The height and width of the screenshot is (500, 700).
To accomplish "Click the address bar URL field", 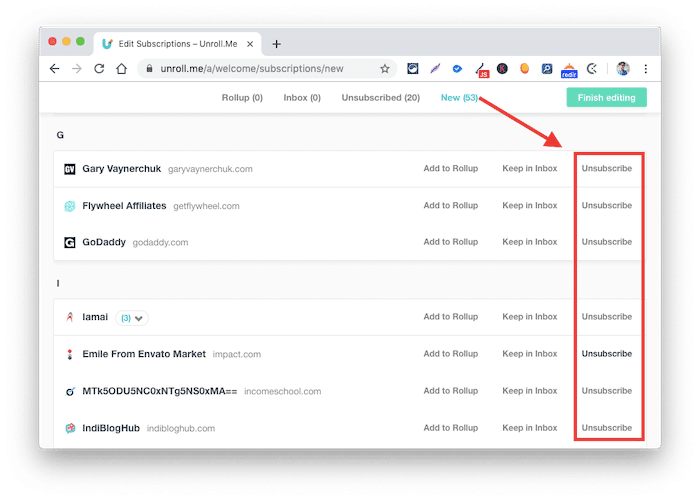I will point(267,69).
